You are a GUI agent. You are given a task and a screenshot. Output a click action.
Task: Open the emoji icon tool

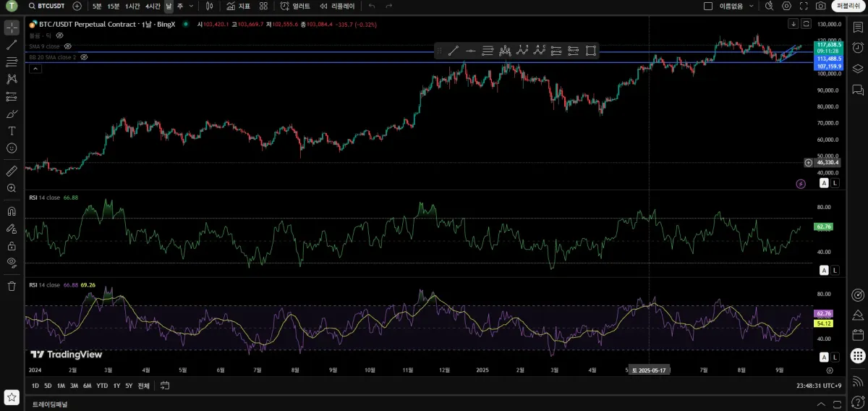(x=12, y=148)
